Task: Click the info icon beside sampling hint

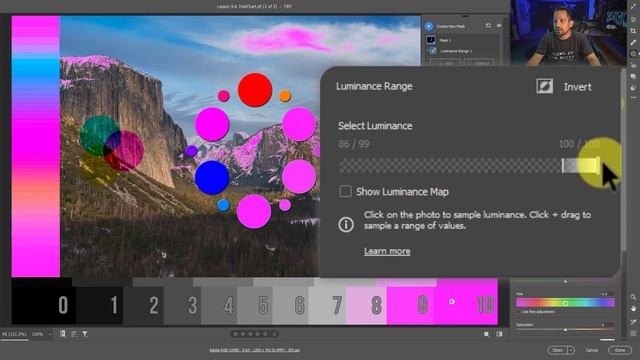Action: pyautogui.click(x=346, y=224)
